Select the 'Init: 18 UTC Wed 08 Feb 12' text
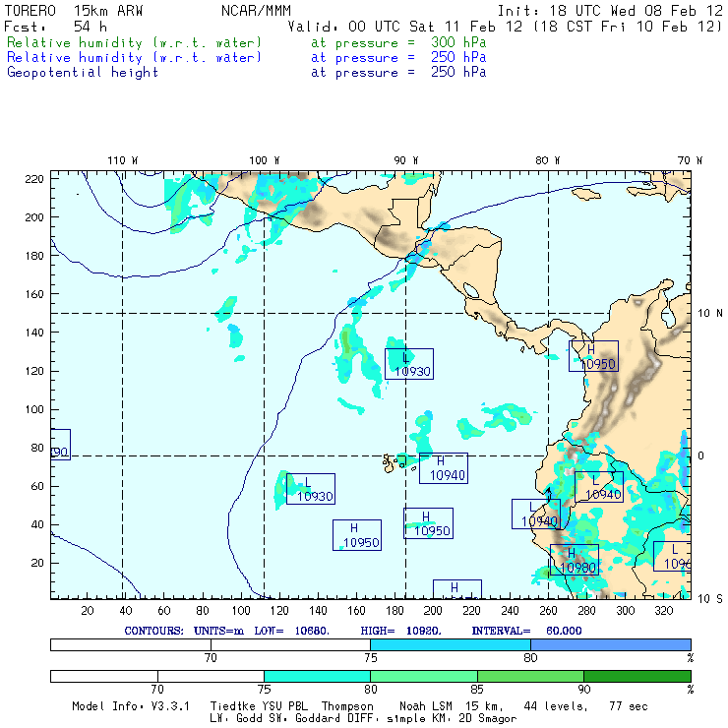728x728 pixels. click(x=610, y=11)
